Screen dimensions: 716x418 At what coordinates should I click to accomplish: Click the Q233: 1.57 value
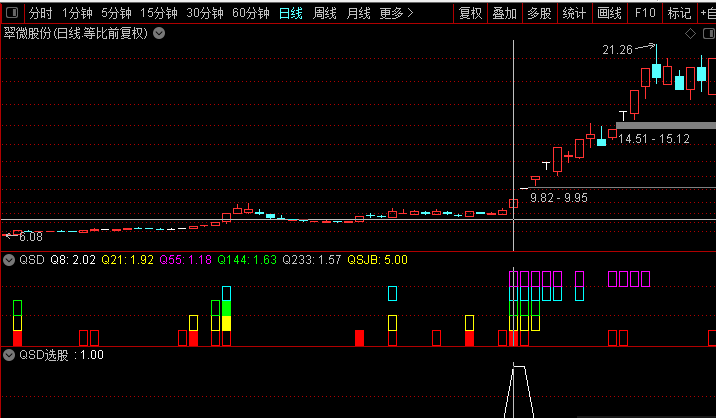point(311,260)
